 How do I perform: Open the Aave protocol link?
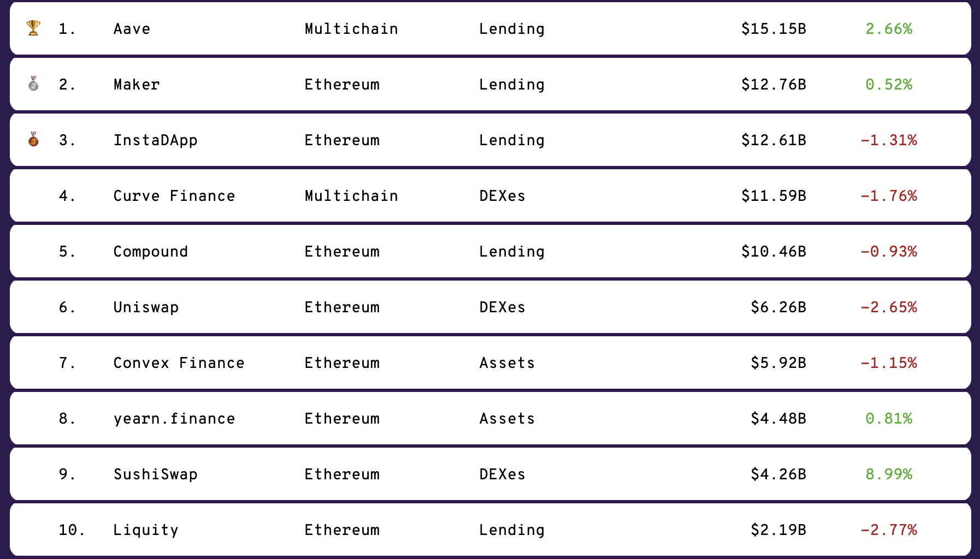coord(132,28)
